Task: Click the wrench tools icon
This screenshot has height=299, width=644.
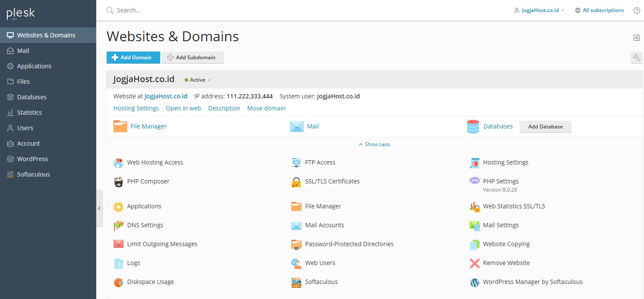Action: coord(636,58)
